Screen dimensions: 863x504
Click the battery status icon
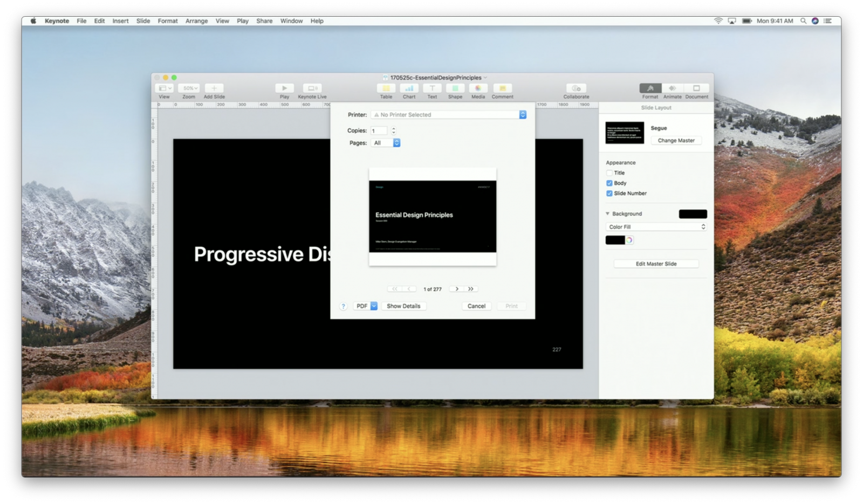(x=746, y=21)
